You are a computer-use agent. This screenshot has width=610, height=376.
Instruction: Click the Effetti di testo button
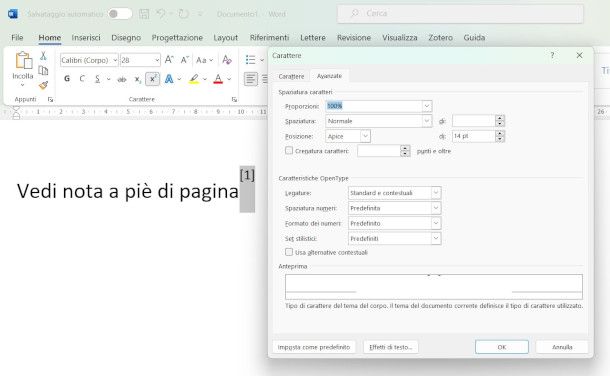coord(391,347)
